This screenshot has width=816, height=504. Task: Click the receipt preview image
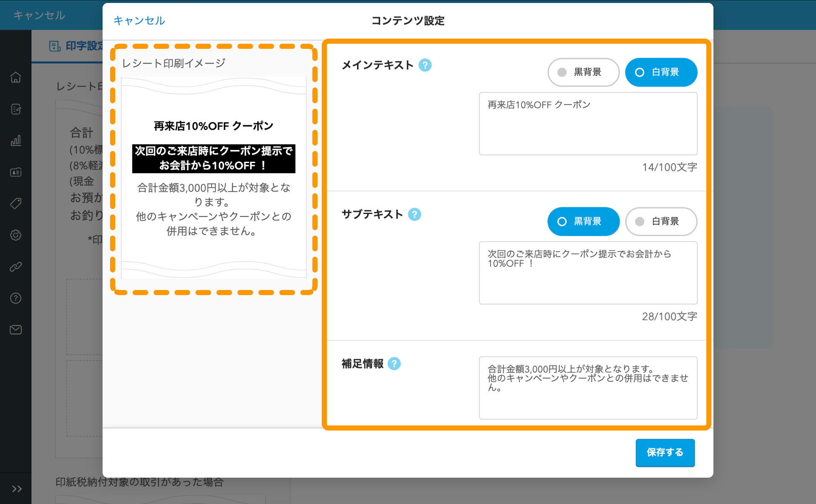pos(214,177)
